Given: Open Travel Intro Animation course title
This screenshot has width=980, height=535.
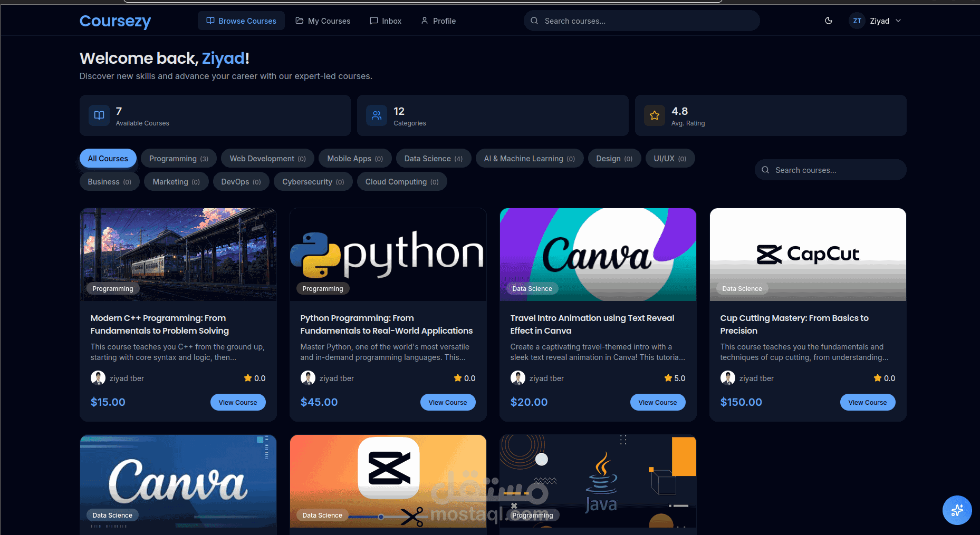Looking at the screenshot, I should point(592,324).
